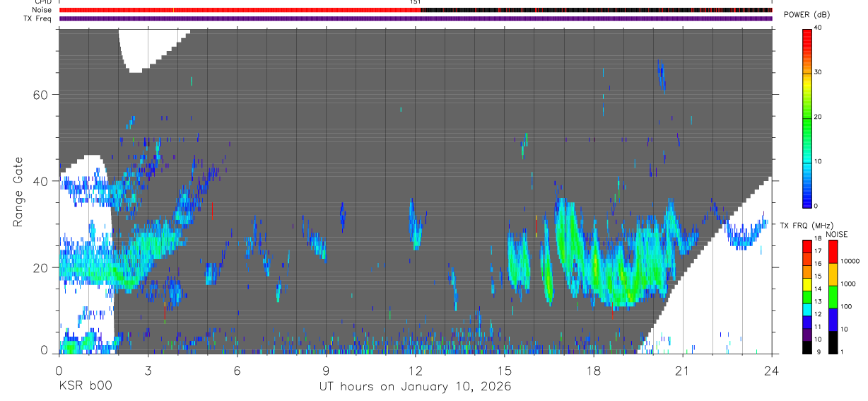Click the KSR b00 station label
Screen dimensions: 868x401
(85, 387)
